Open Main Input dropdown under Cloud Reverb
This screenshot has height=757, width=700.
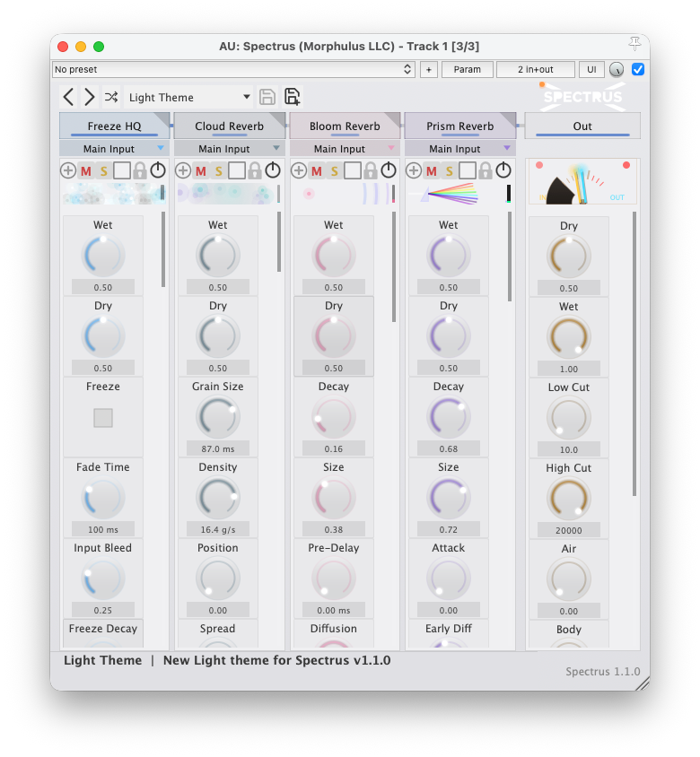229,149
